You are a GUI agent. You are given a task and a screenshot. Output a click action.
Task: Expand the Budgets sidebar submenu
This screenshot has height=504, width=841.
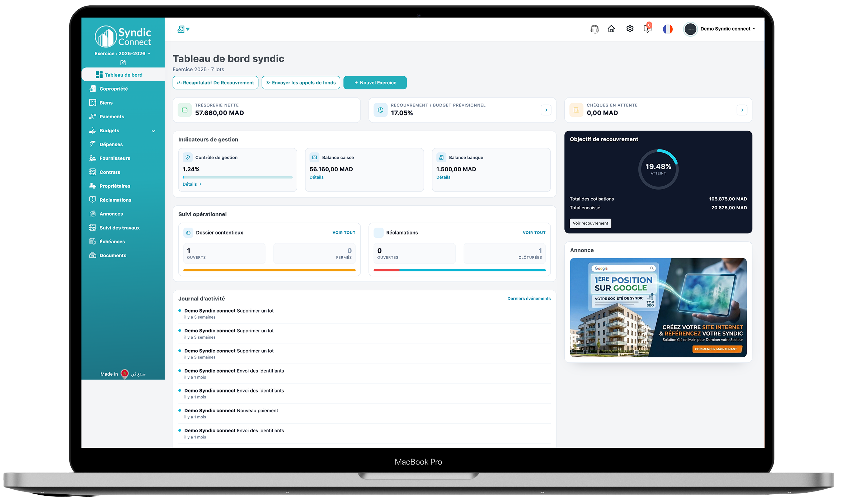tap(154, 131)
